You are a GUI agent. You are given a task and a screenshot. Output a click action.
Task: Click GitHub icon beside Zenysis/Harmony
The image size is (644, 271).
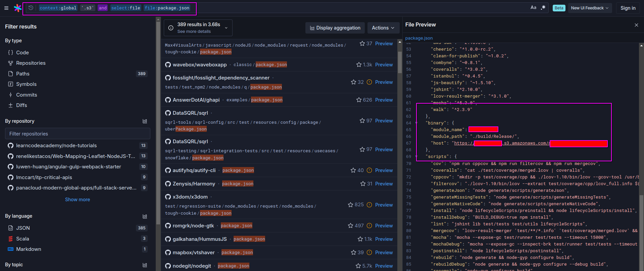click(x=168, y=184)
